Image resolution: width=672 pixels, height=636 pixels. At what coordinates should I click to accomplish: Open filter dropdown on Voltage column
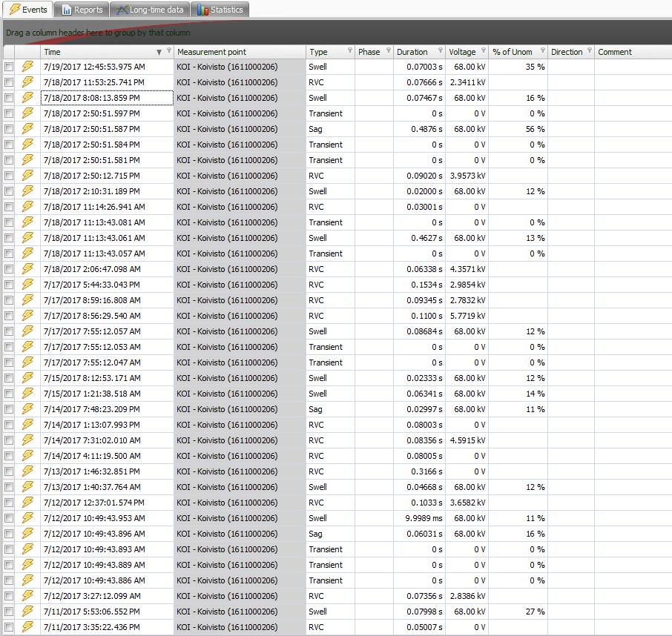click(484, 50)
